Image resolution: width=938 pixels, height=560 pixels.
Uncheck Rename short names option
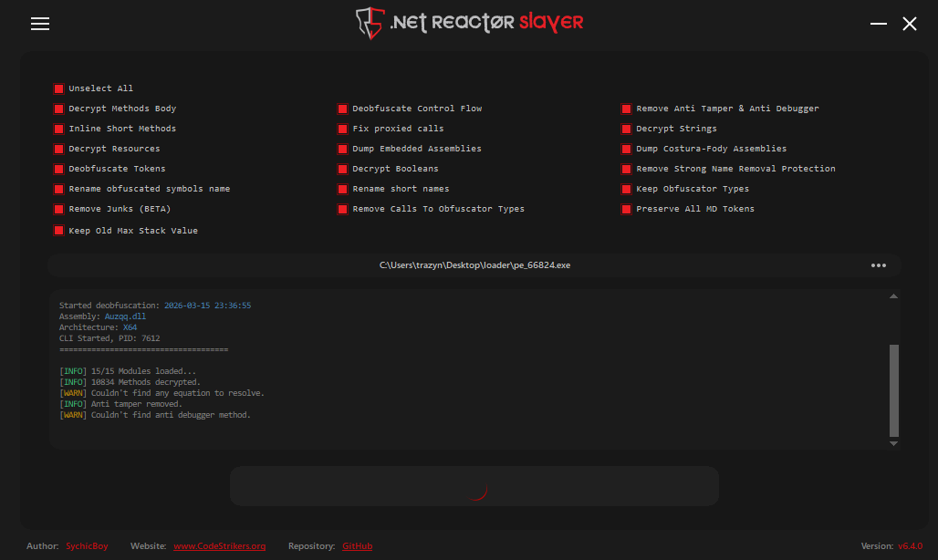(343, 189)
